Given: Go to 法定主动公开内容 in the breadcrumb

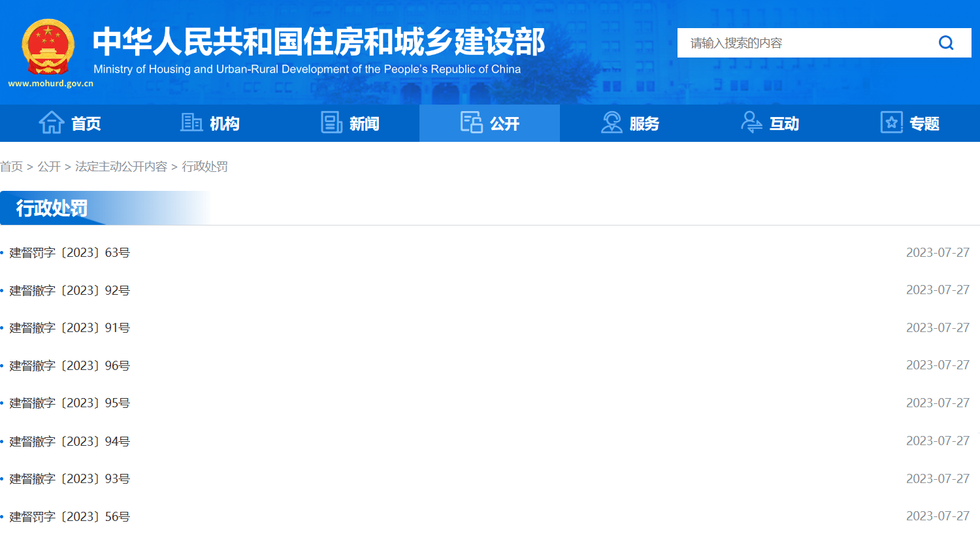Looking at the screenshot, I should (121, 167).
